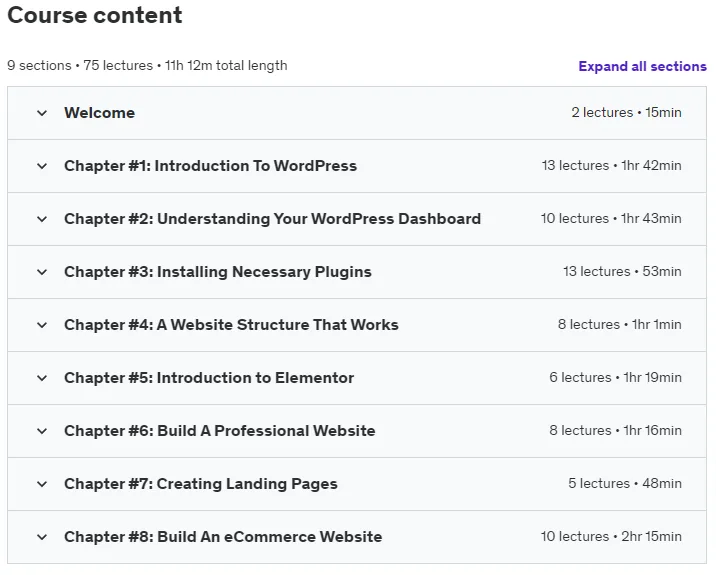
Task: Expand Chapter #3 chevron arrow
Action: (42, 272)
